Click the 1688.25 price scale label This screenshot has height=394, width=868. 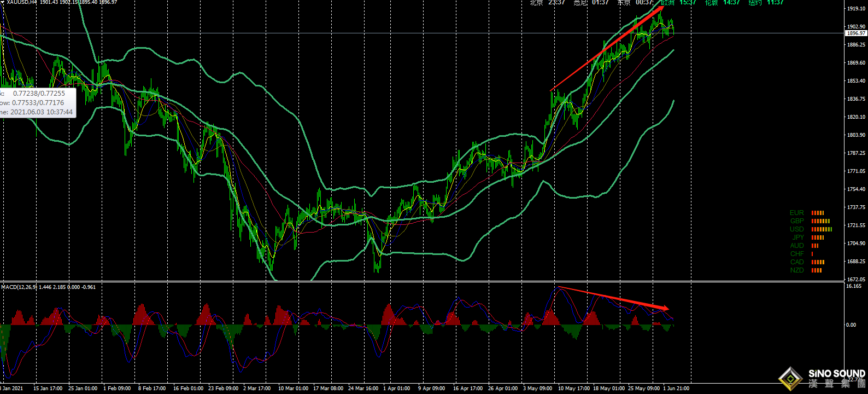pos(856,262)
